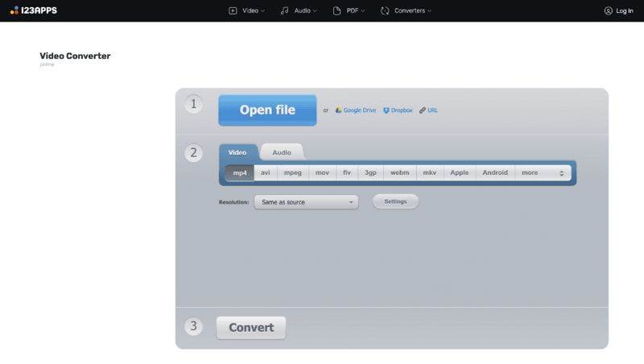644x364 pixels.
Task: Open the Converters menu in top navigation
Action: (x=407, y=10)
